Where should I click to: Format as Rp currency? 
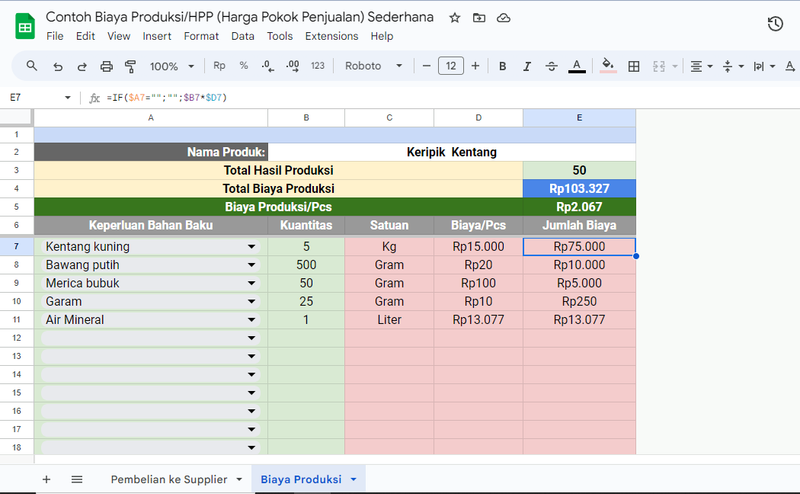219,66
